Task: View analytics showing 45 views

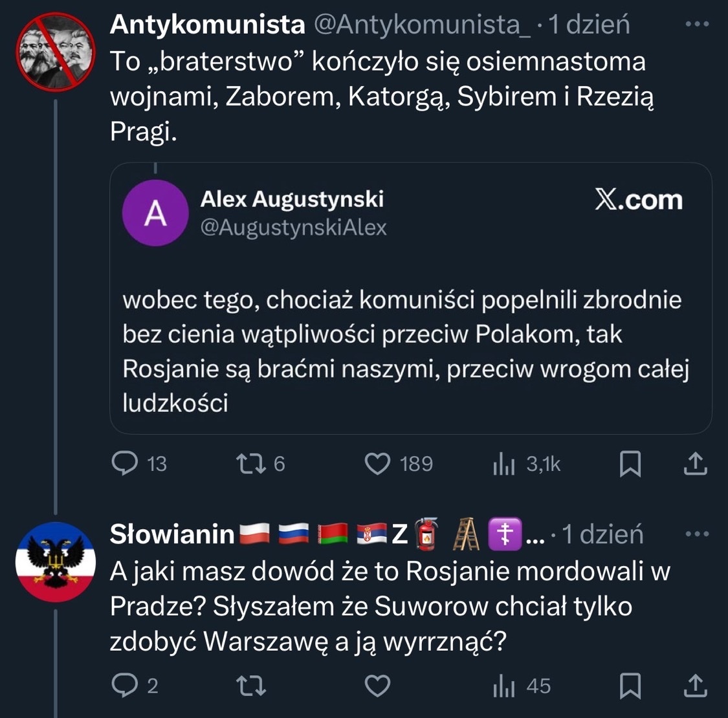Action: (x=504, y=686)
